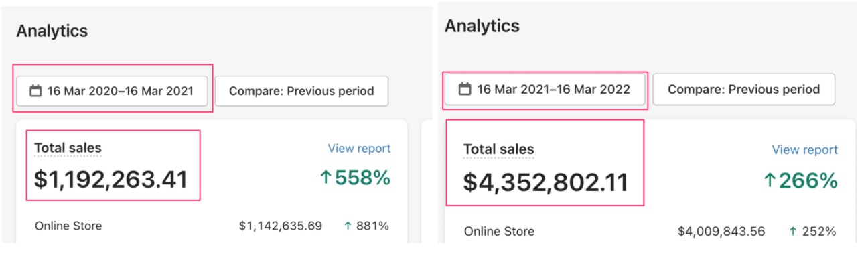868x272 pixels.
Task: Click green up arrow next to 558%
Action: pos(327,178)
